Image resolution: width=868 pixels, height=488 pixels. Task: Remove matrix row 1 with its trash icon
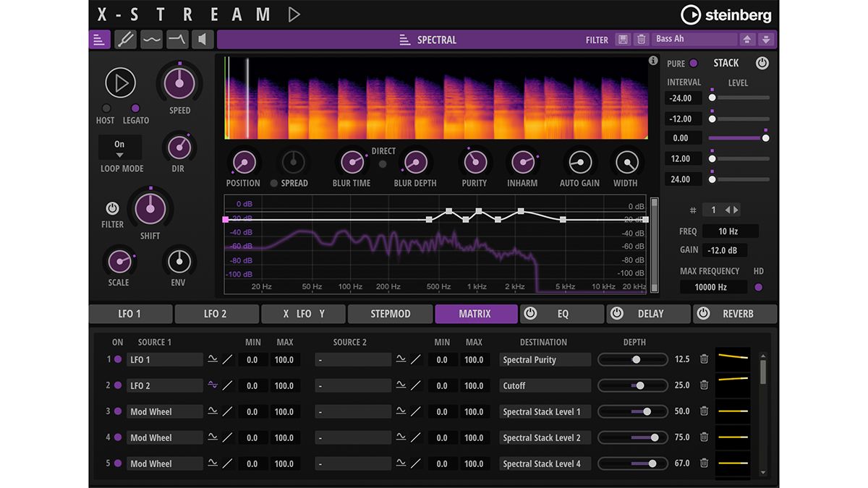(x=704, y=359)
